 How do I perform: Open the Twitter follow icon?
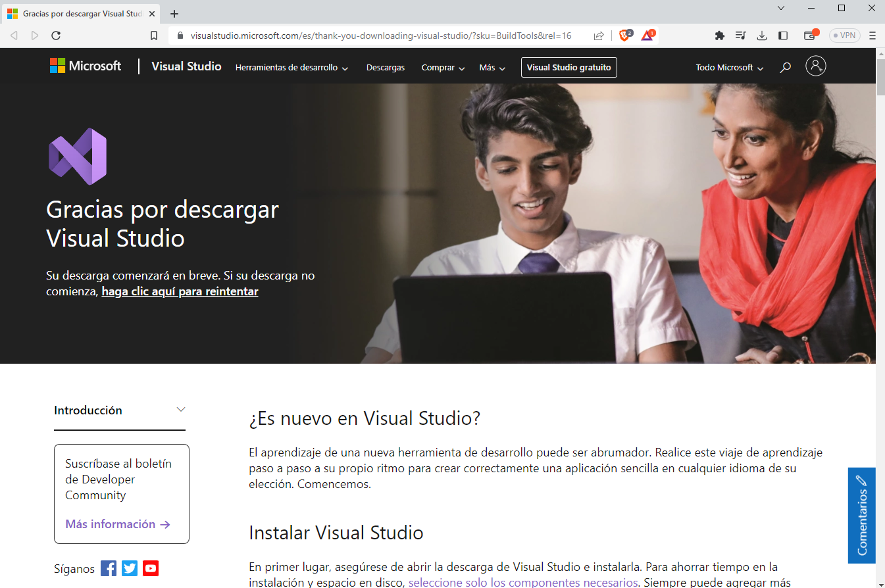pos(130,568)
